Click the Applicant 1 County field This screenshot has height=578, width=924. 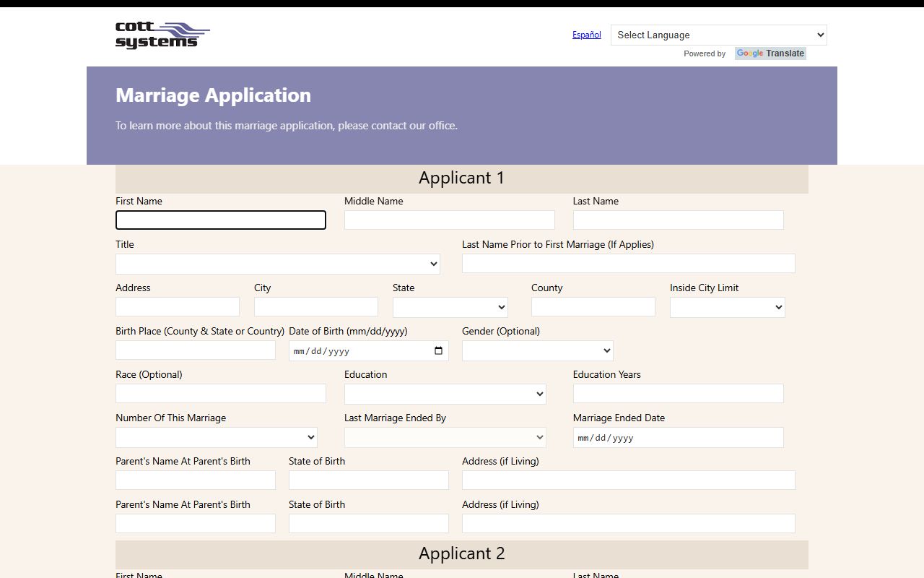click(593, 306)
